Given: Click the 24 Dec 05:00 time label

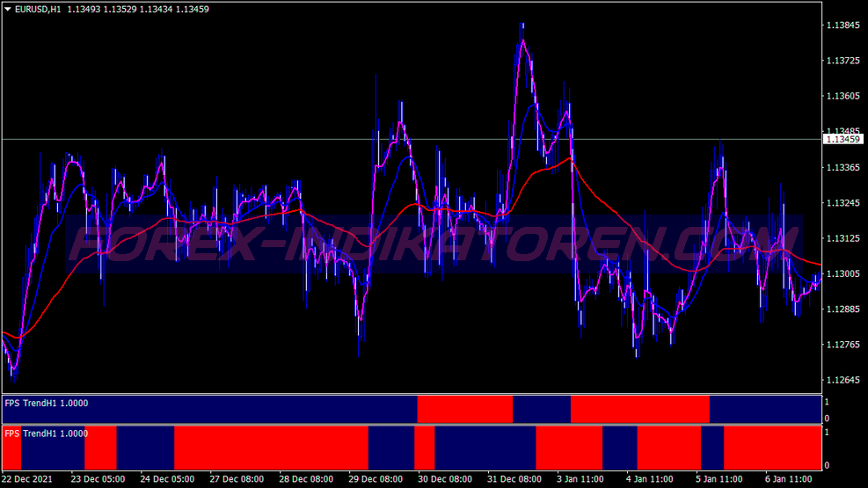Looking at the screenshot, I should tap(167, 479).
